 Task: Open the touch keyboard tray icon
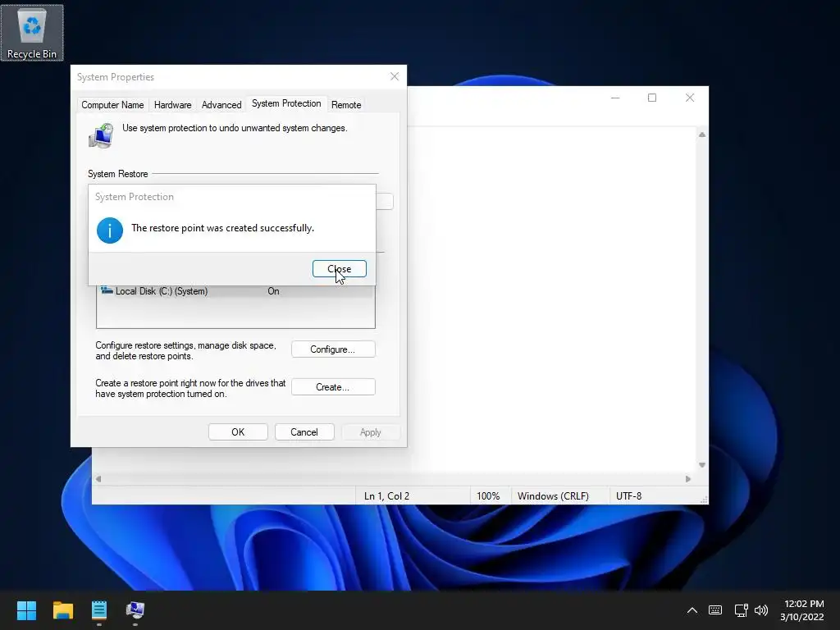(715, 610)
